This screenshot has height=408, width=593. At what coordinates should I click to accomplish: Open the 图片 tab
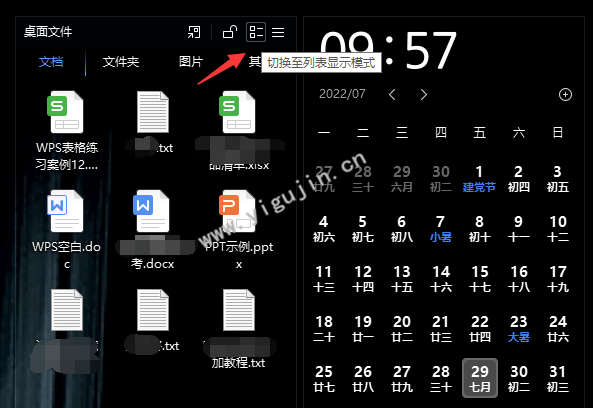click(x=191, y=61)
